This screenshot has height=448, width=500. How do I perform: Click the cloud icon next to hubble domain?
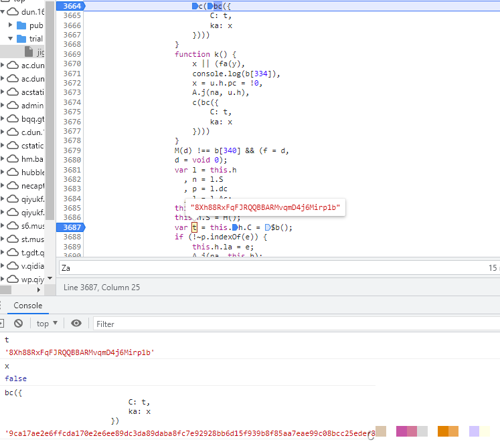tap(13, 172)
